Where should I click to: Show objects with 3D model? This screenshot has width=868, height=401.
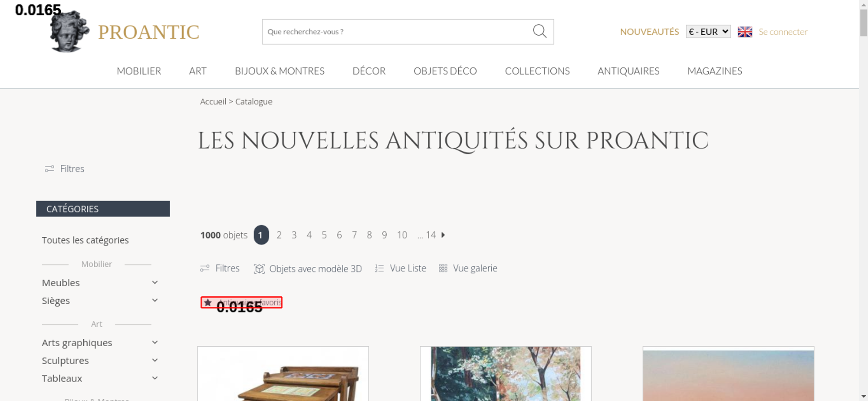[x=308, y=268]
